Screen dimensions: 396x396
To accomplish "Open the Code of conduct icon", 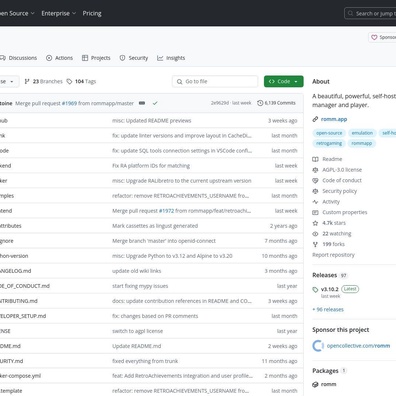I will pos(315,180).
